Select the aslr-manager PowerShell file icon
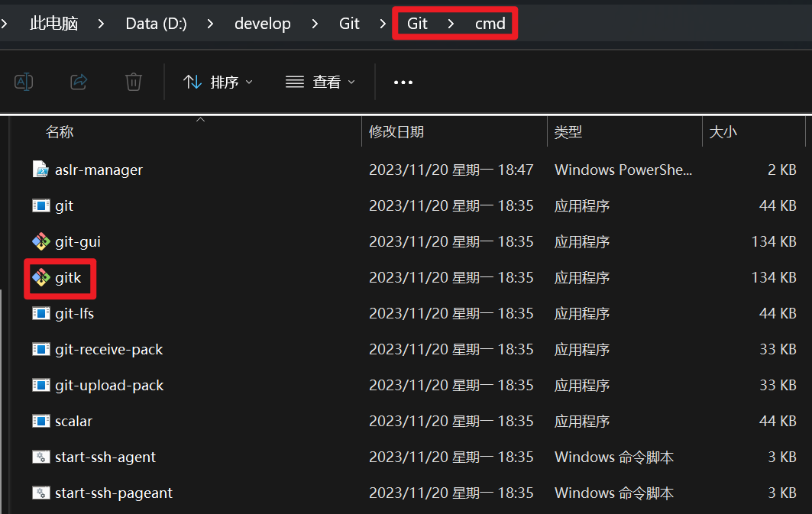Screen dimensions: 812x514 coord(41,170)
